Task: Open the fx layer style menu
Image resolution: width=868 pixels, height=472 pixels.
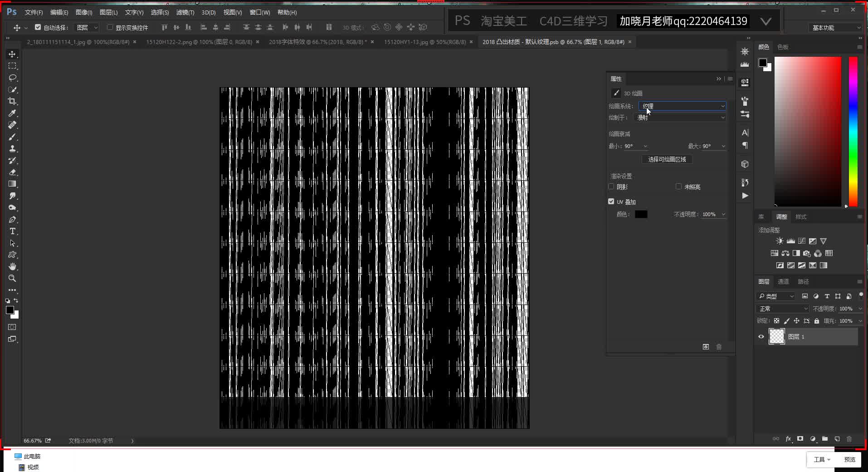Action: (788, 439)
